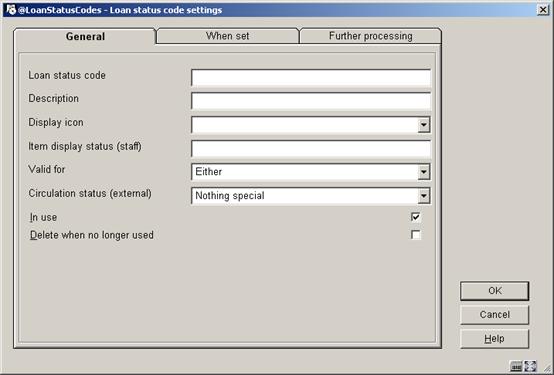Focus the Description text field
The image size is (554, 375).
pyautogui.click(x=311, y=101)
